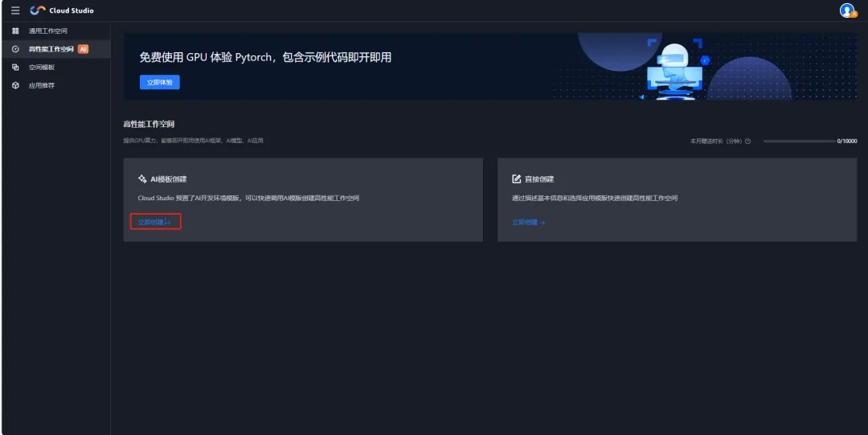This screenshot has height=435, width=868.
Task: Click the AI模板创建 card title
Action: 169,179
